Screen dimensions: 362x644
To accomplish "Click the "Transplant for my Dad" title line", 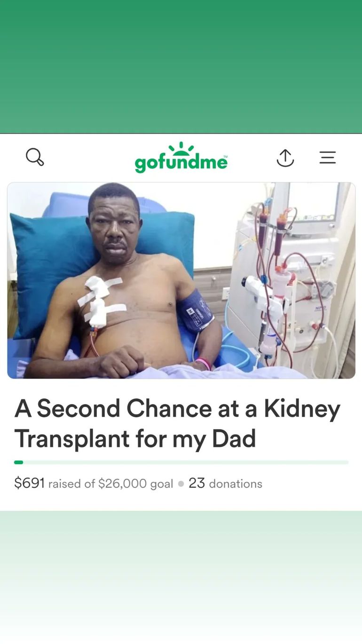I will (135, 438).
